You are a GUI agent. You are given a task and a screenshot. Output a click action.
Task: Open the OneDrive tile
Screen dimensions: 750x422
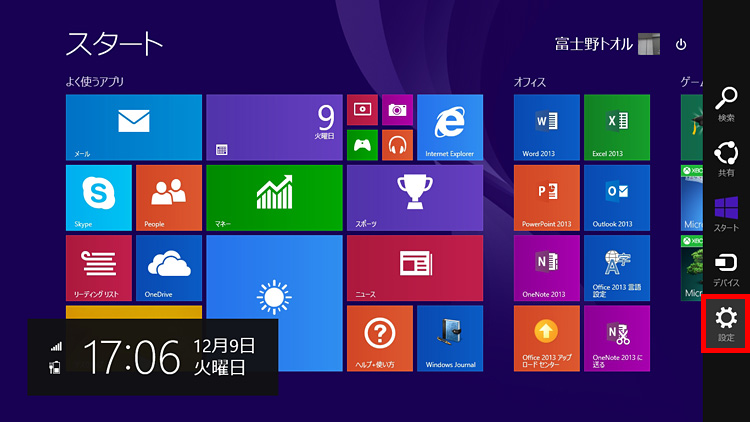coord(169,268)
